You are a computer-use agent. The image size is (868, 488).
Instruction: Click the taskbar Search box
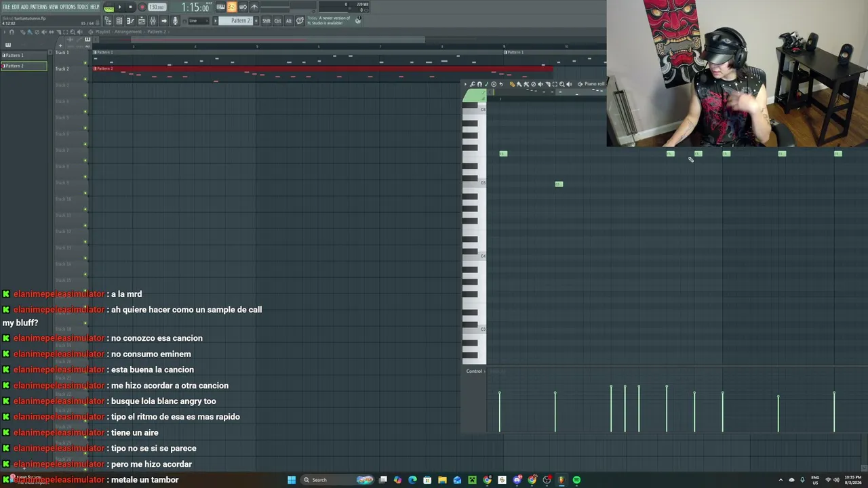pos(337,480)
